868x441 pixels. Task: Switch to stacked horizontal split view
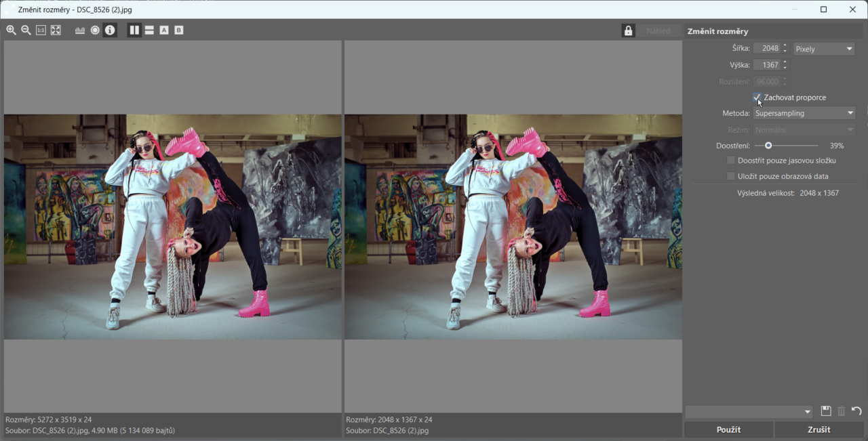149,30
